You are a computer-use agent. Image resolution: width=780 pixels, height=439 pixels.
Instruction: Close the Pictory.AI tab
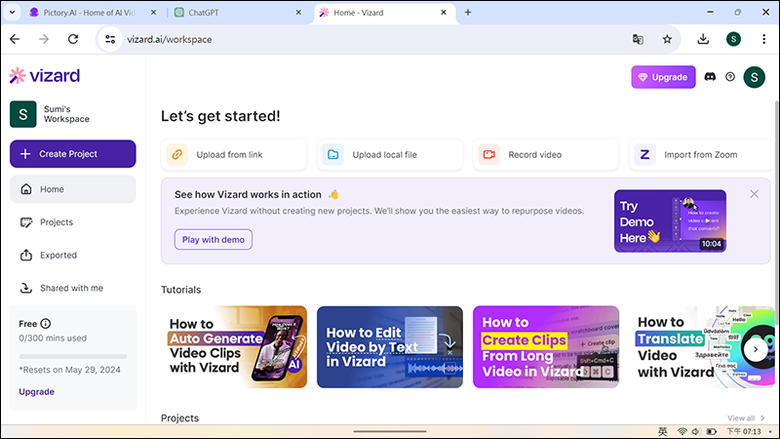(154, 12)
